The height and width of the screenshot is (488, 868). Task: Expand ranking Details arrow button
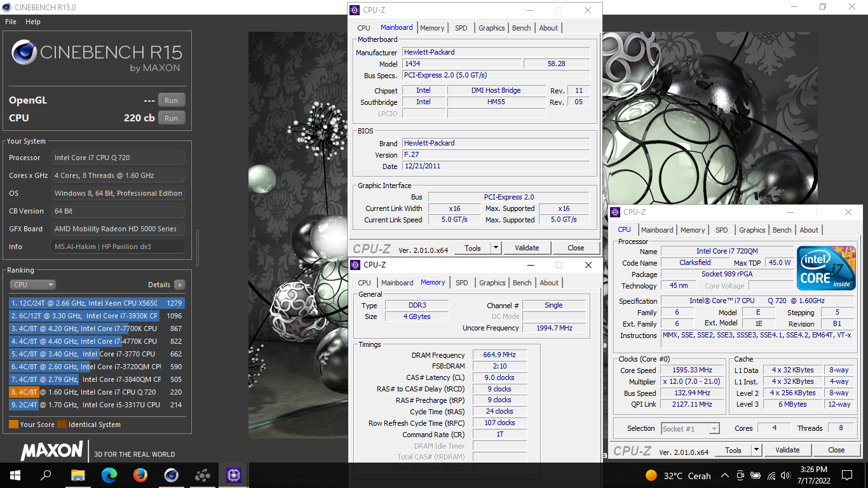(x=180, y=285)
